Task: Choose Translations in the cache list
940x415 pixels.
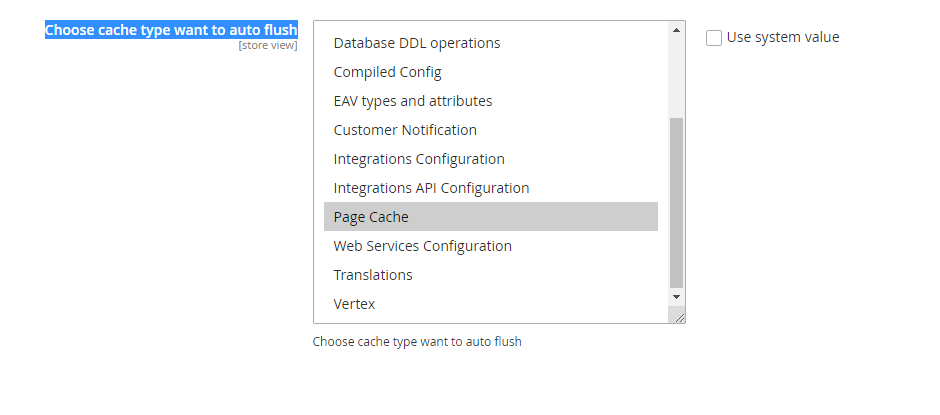Action: tap(373, 275)
